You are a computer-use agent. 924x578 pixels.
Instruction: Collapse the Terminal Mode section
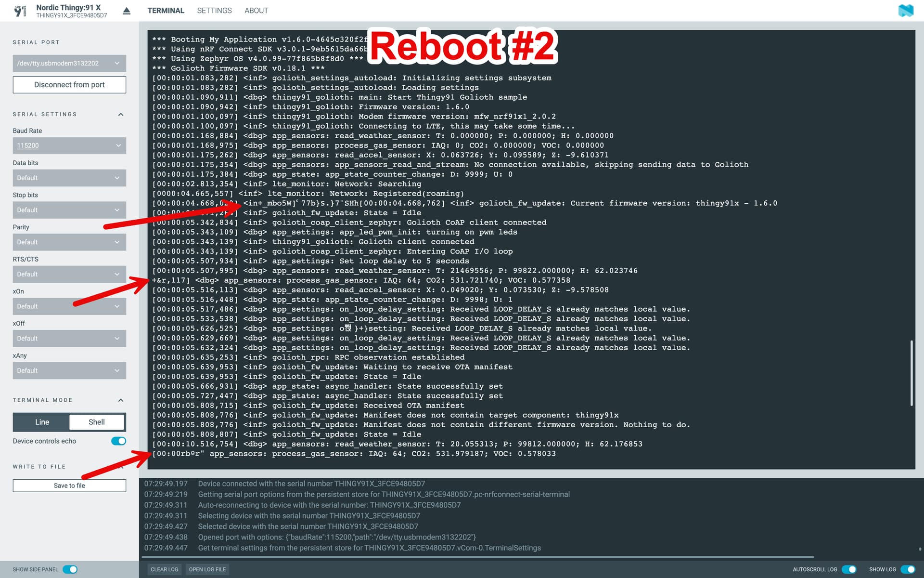click(x=121, y=400)
